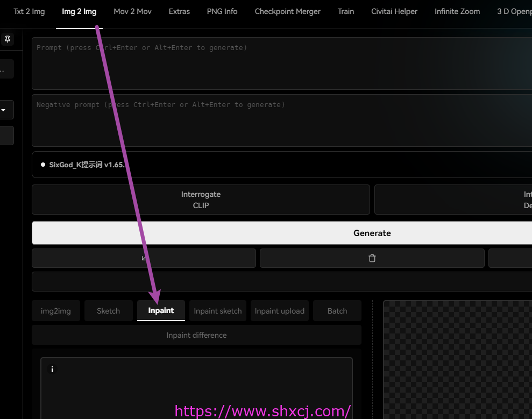Image resolution: width=532 pixels, height=419 pixels.
Task: Open the left sidebar dropdown arrow
Action: click(x=3, y=110)
